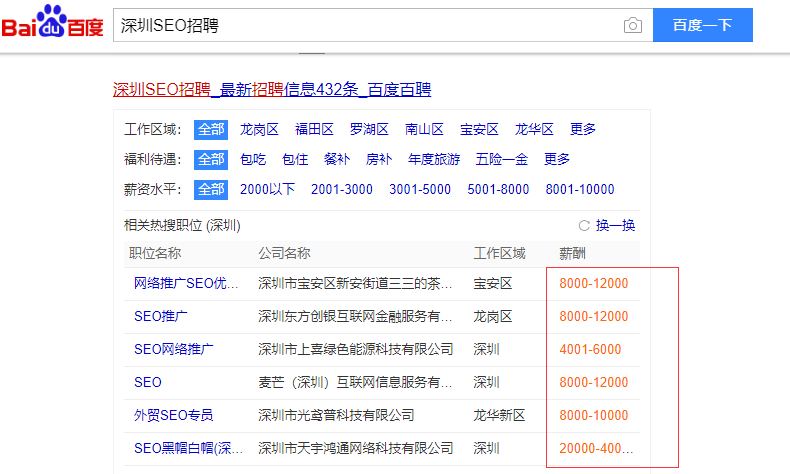
Task: Expand 更多 in the 工作区域 row
Action: pyautogui.click(x=583, y=129)
